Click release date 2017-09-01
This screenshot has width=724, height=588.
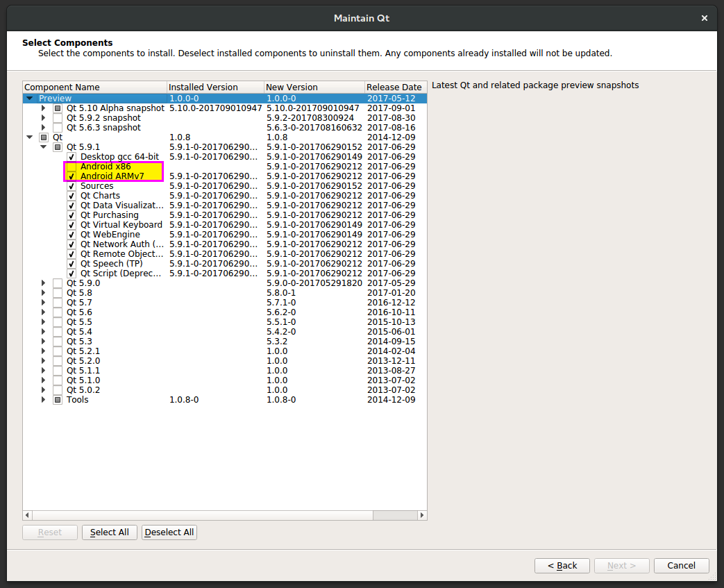[391, 108]
